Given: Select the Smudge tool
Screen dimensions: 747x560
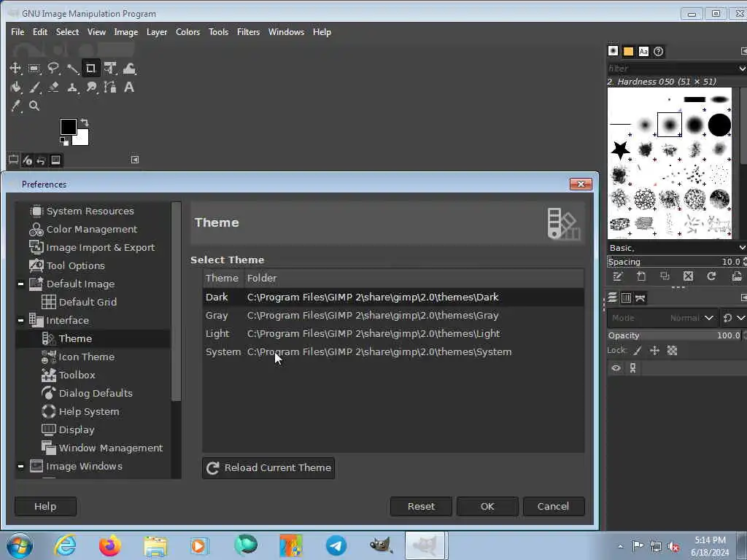Looking at the screenshot, I should pos(91,87).
